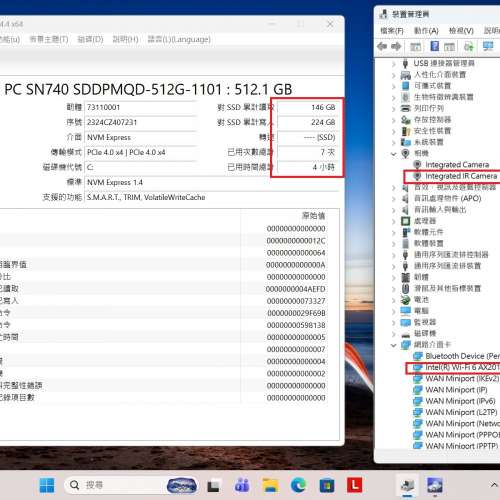Expand the 電腦 category

(394, 312)
